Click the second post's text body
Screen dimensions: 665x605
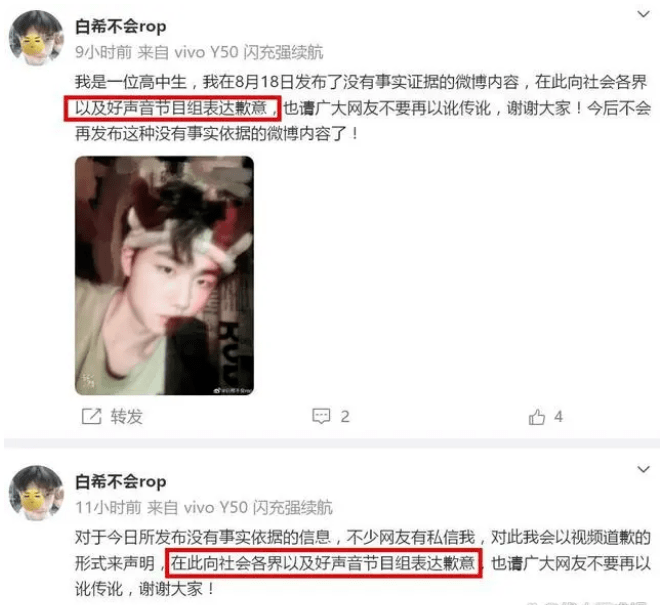click(363, 563)
